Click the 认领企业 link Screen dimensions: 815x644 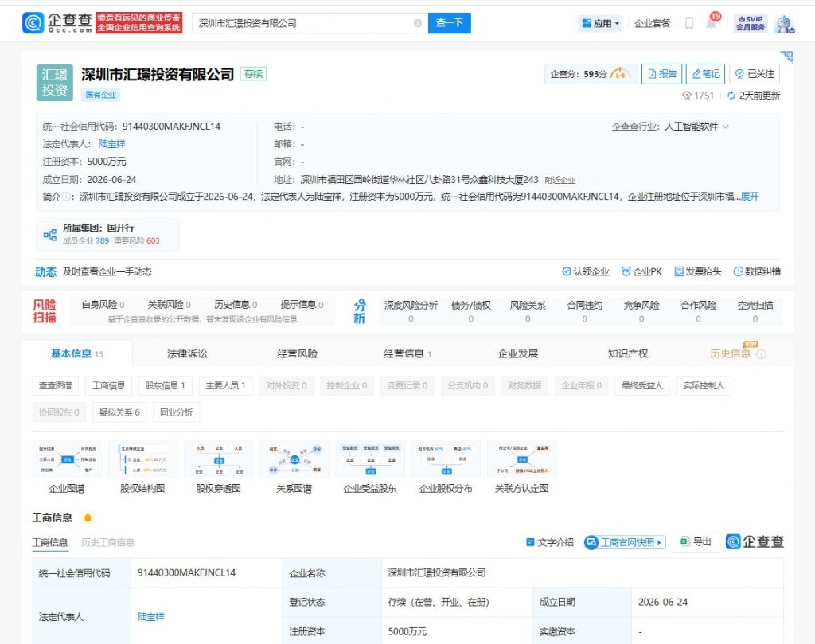tap(585, 271)
